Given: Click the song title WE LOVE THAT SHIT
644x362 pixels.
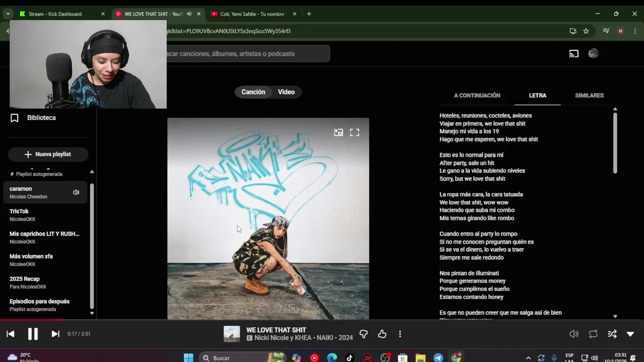Looking at the screenshot, I should tap(276, 330).
